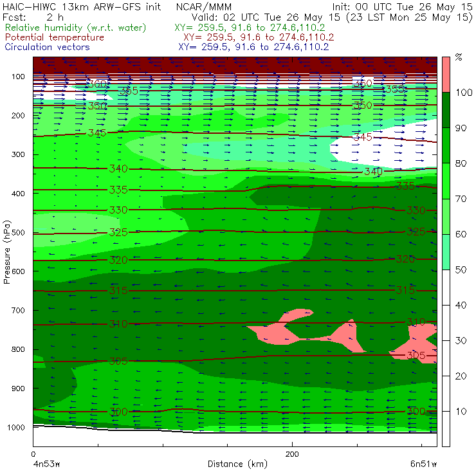476x476 pixels.
Task: Click the 'Pressure (hPa)' axis title
Action: coord(6,252)
